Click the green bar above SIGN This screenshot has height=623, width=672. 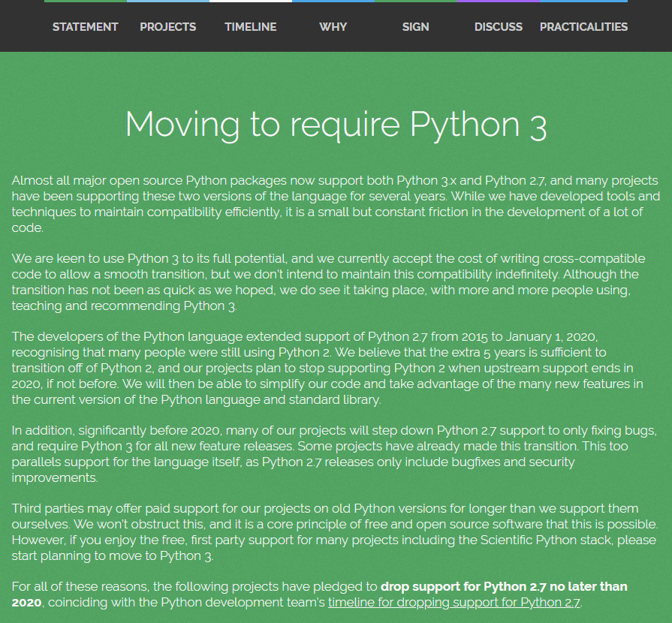[415, 2]
